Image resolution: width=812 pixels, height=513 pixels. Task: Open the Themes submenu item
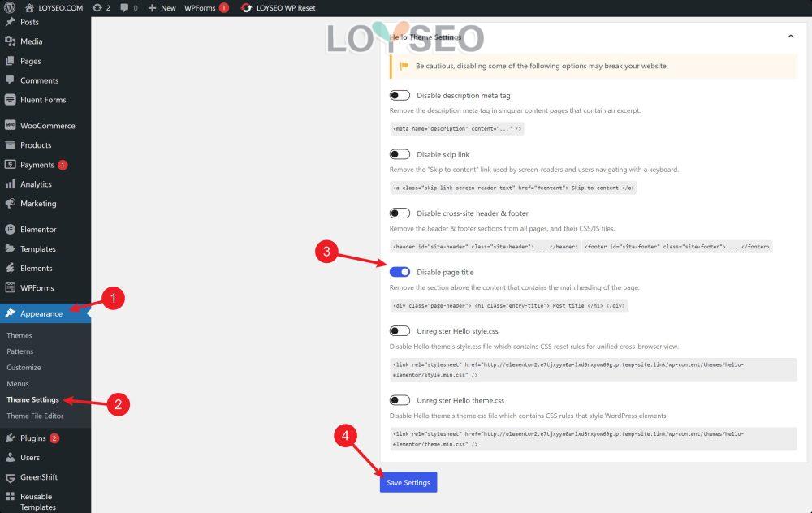[x=19, y=335]
